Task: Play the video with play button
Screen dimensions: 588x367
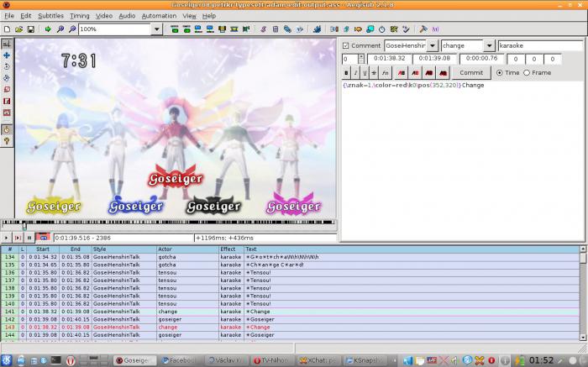Action: pyautogui.click(x=6, y=238)
